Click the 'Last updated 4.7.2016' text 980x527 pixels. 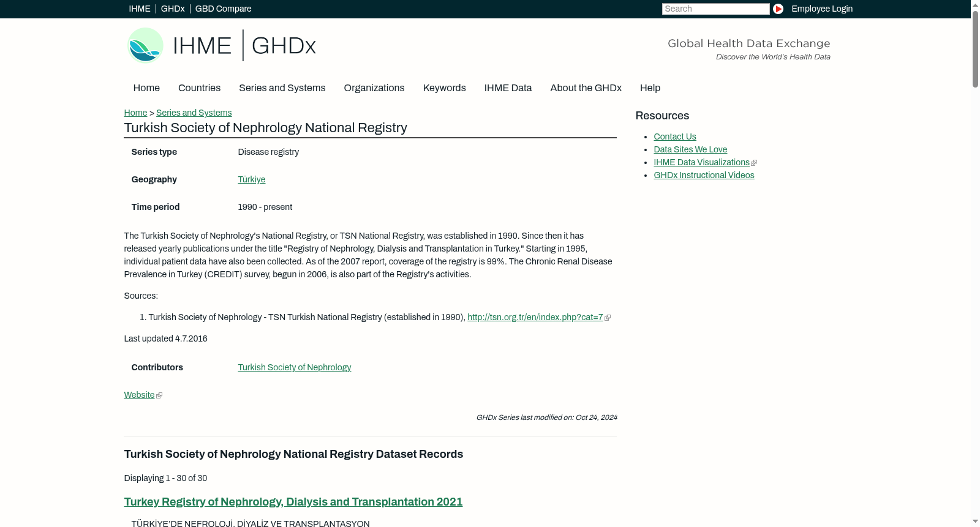(x=165, y=338)
